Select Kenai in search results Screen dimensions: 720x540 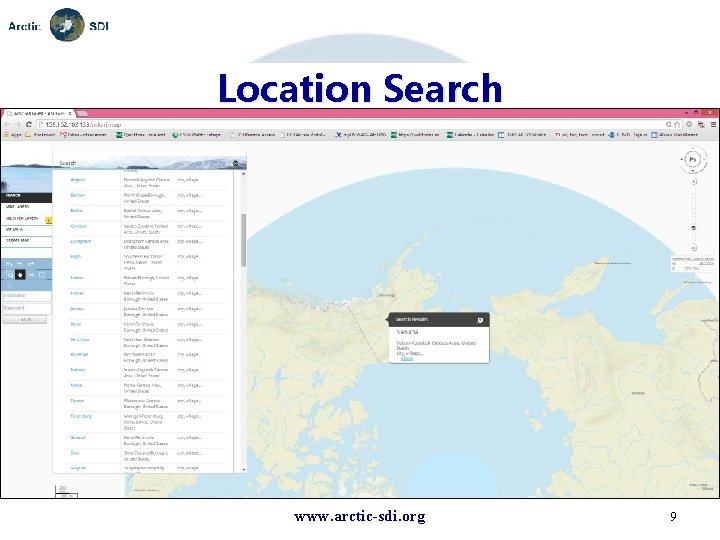[76, 324]
